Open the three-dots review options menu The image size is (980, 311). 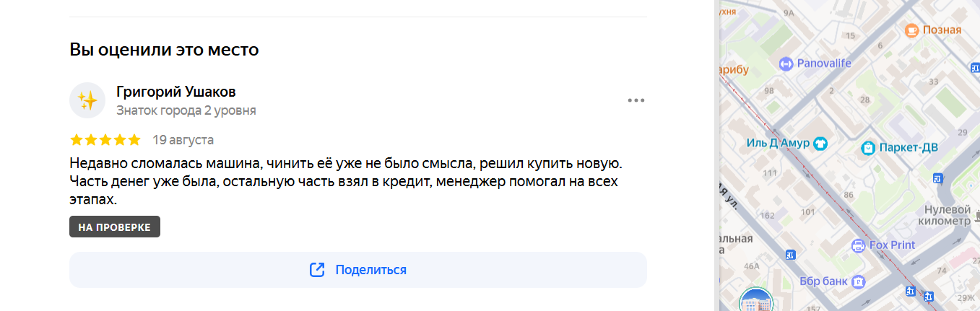636,100
